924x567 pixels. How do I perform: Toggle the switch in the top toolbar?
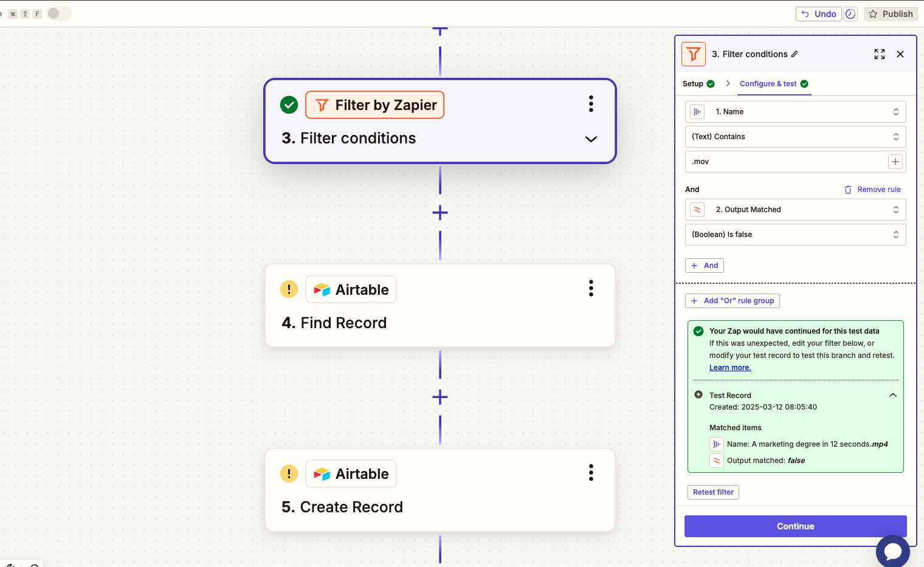tap(59, 13)
